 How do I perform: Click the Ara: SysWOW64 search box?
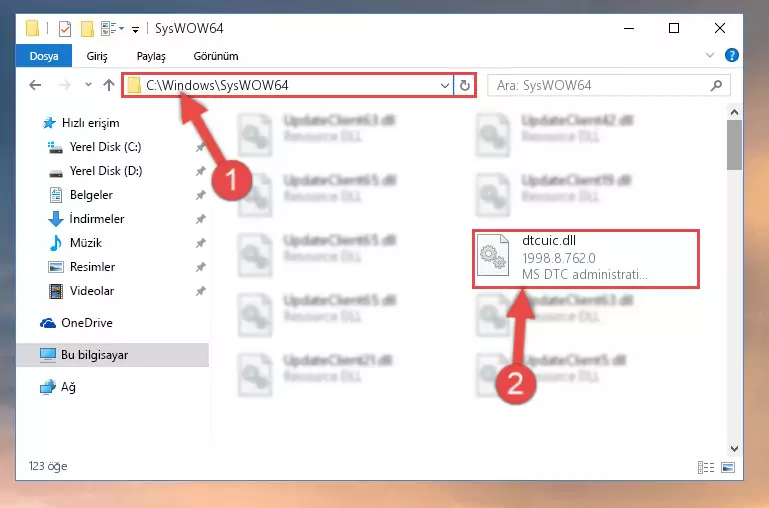[609, 85]
